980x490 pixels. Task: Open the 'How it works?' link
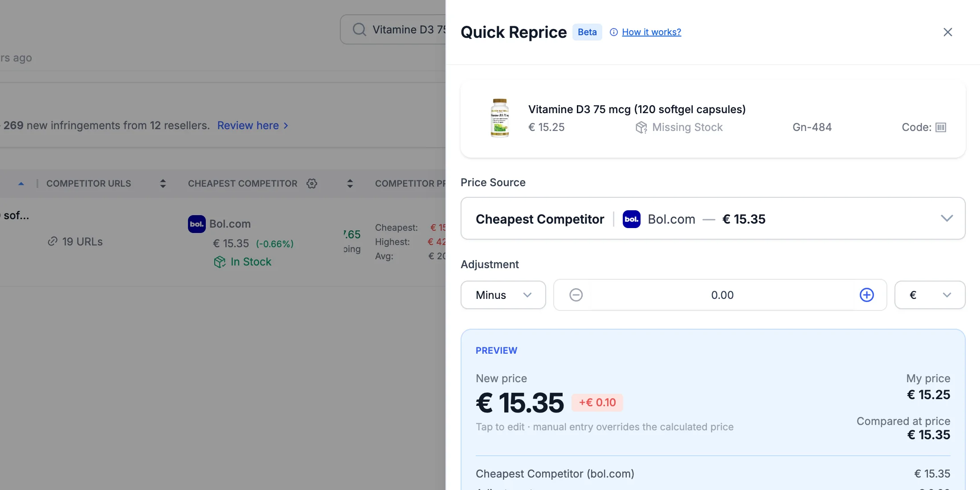[x=651, y=32]
